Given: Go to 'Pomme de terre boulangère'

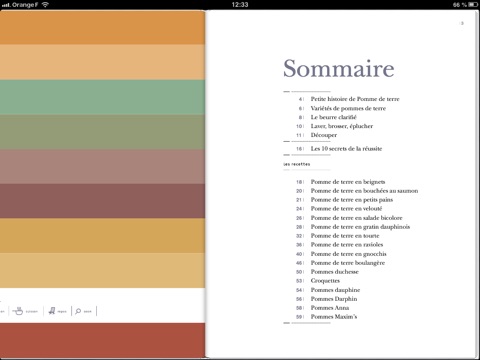Looking at the screenshot, I should click(x=348, y=263).
